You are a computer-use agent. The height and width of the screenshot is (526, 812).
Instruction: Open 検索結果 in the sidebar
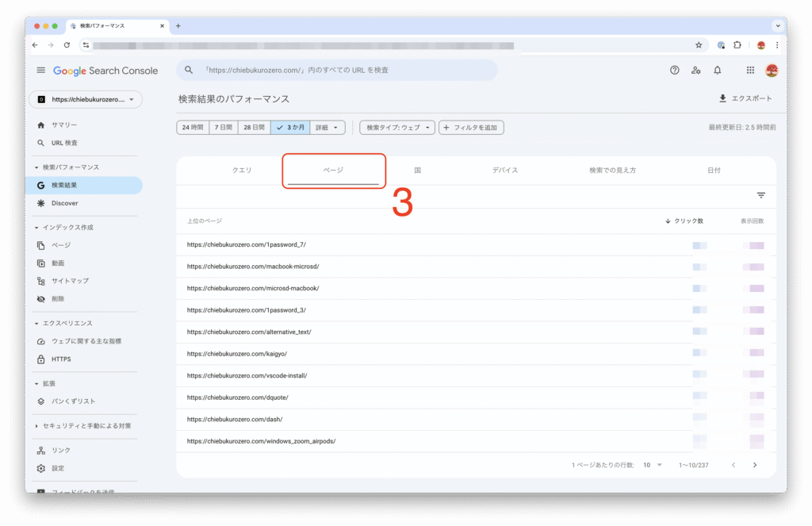[x=84, y=186]
